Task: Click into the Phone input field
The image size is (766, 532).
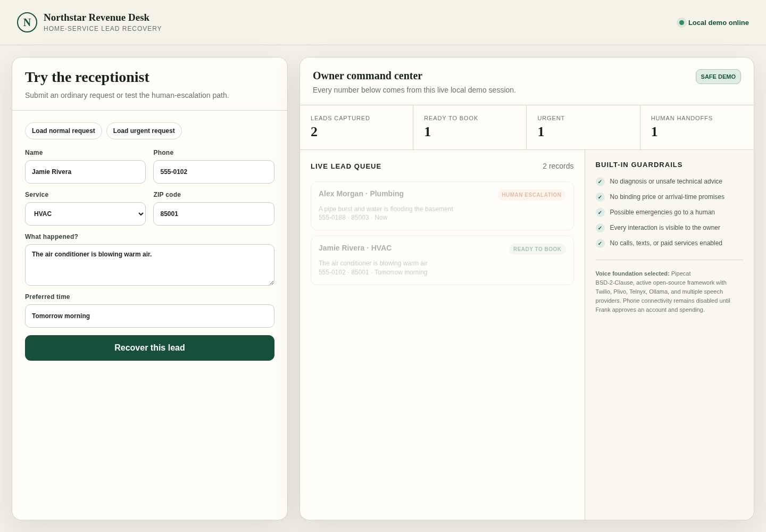Action: click(214, 172)
